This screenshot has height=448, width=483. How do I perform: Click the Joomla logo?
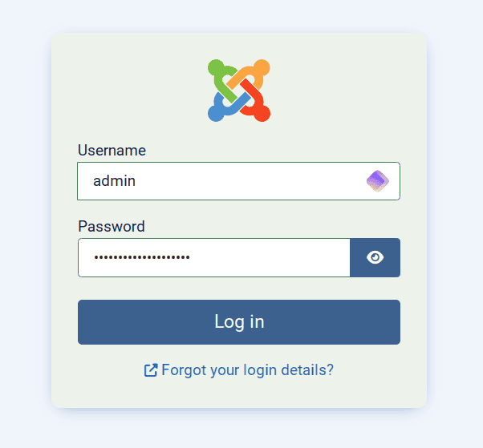(239, 91)
